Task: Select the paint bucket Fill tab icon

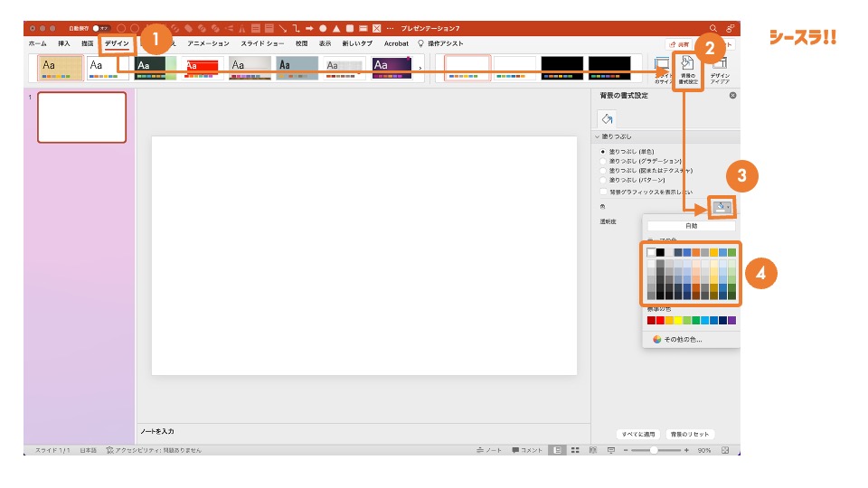Action: tap(608, 118)
